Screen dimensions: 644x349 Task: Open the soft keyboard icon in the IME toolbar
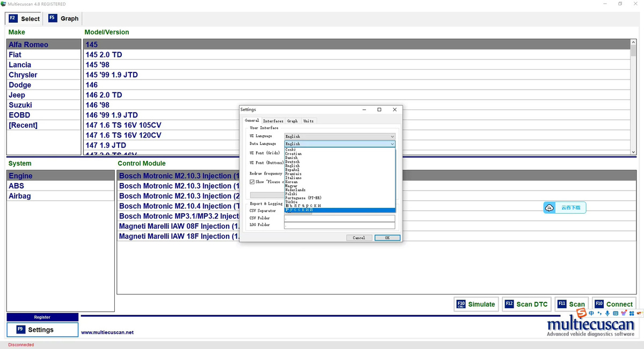point(615,313)
